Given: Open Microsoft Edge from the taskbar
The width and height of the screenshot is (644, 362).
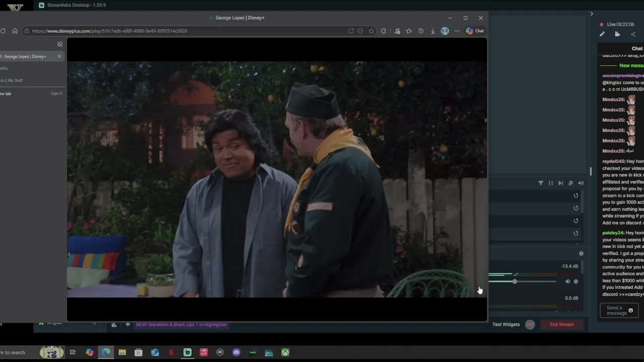Looking at the screenshot, I should [x=106, y=352].
